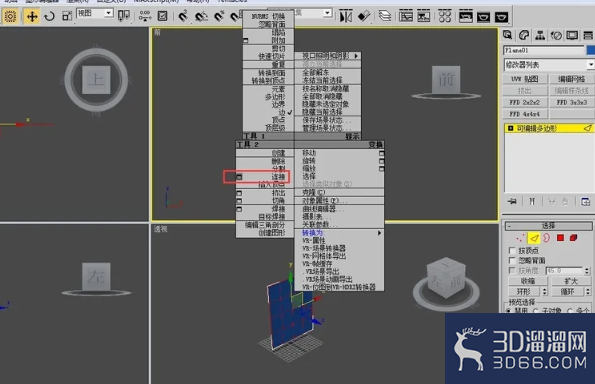Select the Scale tool in the toolbar
This screenshot has width=595, height=384.
(x=67, y=16)
